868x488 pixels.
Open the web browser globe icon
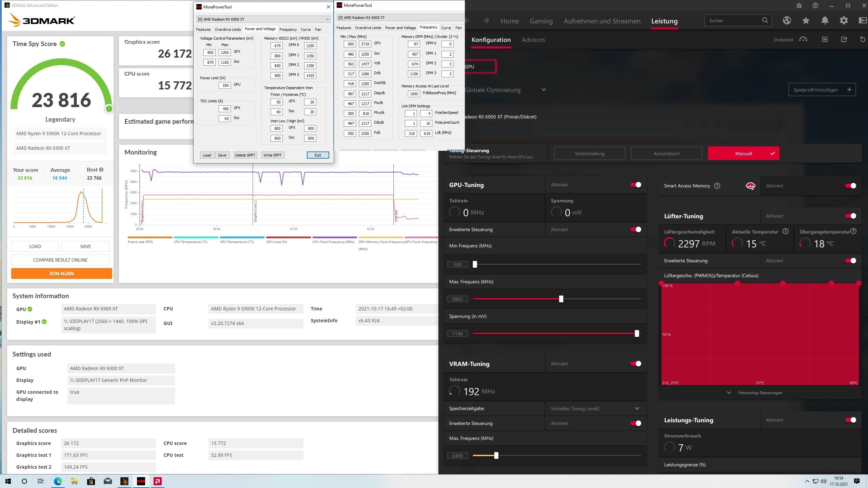click(787, 20)
